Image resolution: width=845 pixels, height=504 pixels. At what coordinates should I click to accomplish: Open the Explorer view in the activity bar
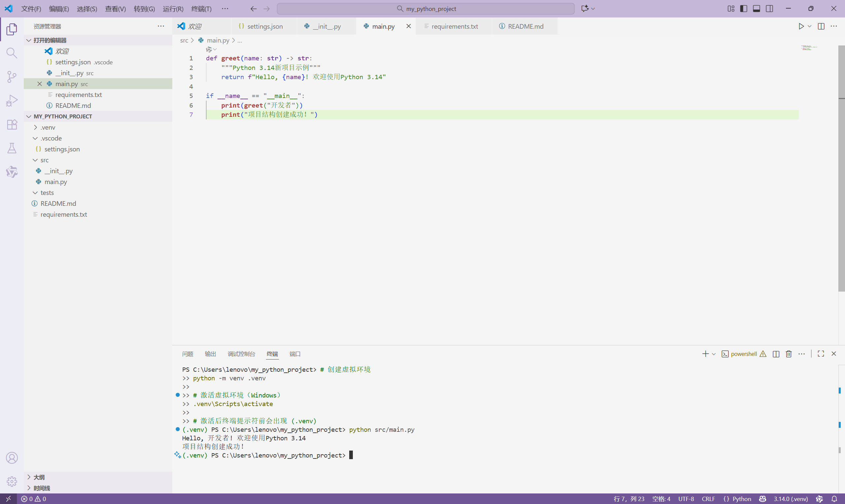point(12,29)
